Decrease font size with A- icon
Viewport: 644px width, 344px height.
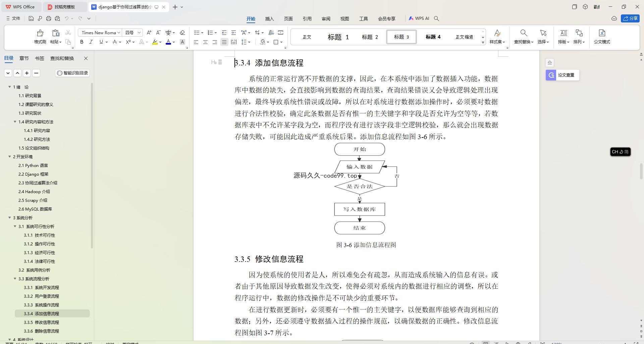[x=158, y=33]
